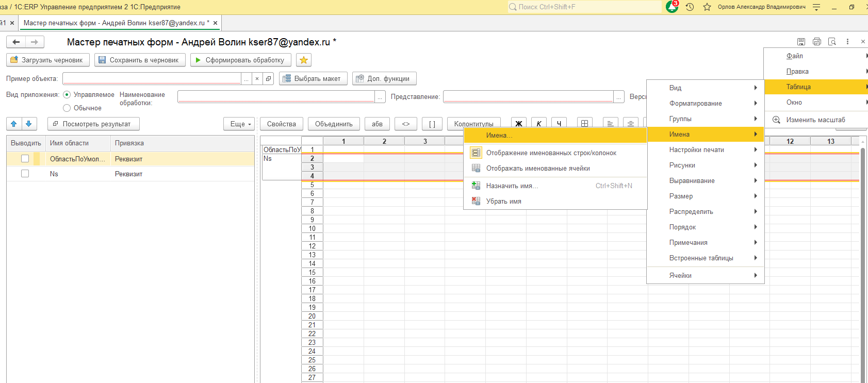Click the save diskette icon

tap(801, 42)
